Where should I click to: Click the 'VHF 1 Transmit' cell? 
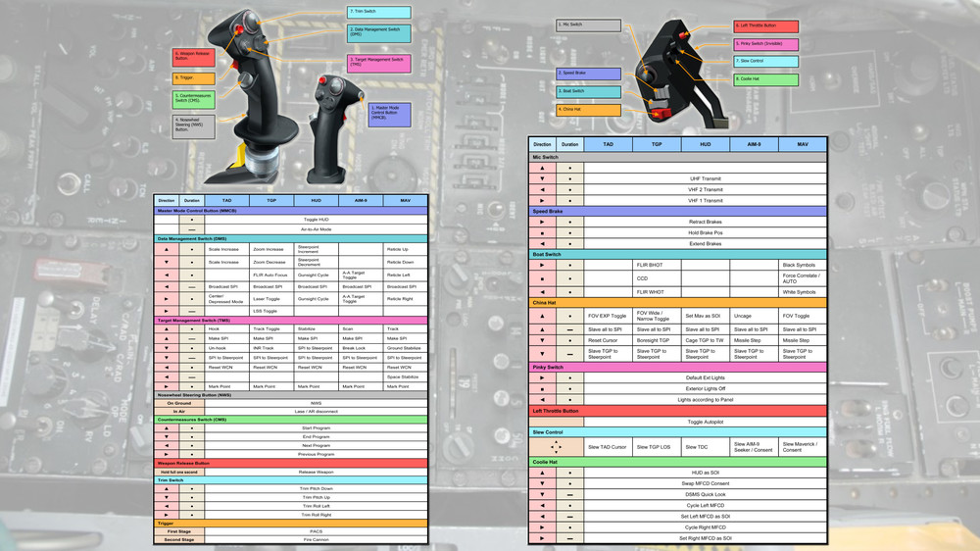pyautogui.click(x=705, y=201)
